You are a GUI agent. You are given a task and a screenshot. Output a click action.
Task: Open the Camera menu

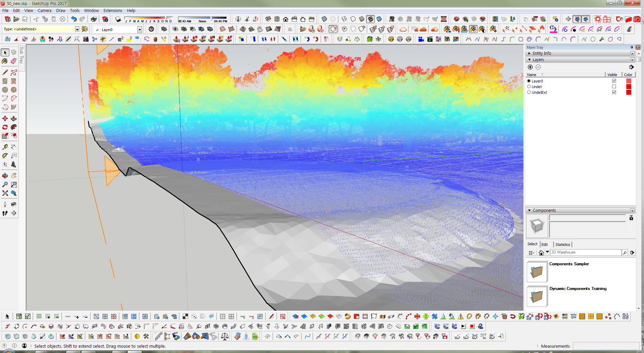click(x=44, y=10)
